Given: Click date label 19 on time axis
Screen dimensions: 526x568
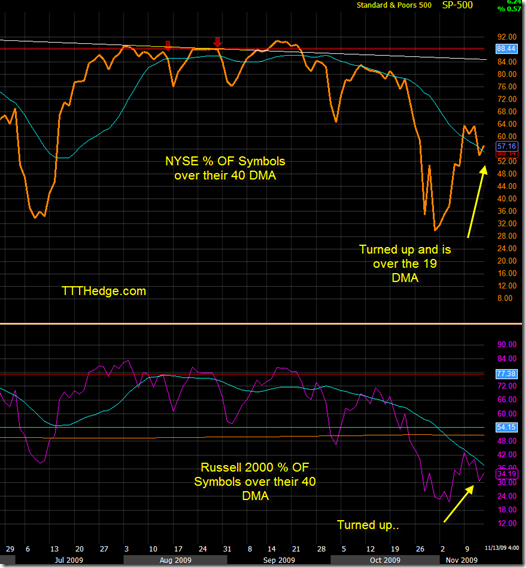Looking at the screenshot, I should coord(395,549).
